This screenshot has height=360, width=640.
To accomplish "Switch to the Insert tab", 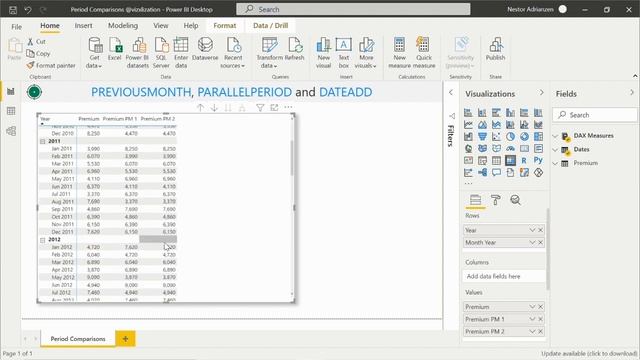I will [x=83, y=25].
